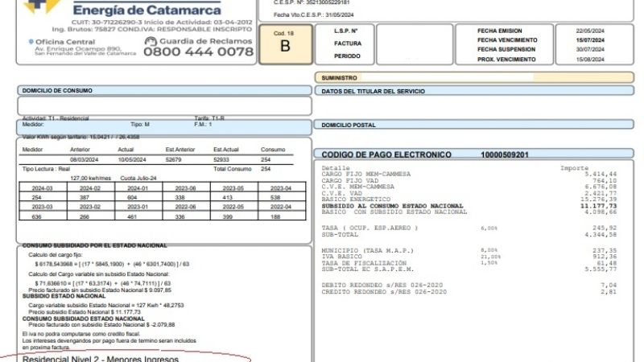
Task: Select the Precio facturado con subsidio $ -2.079,88 line
Action: pyautogui.click(x=101, y=325)
